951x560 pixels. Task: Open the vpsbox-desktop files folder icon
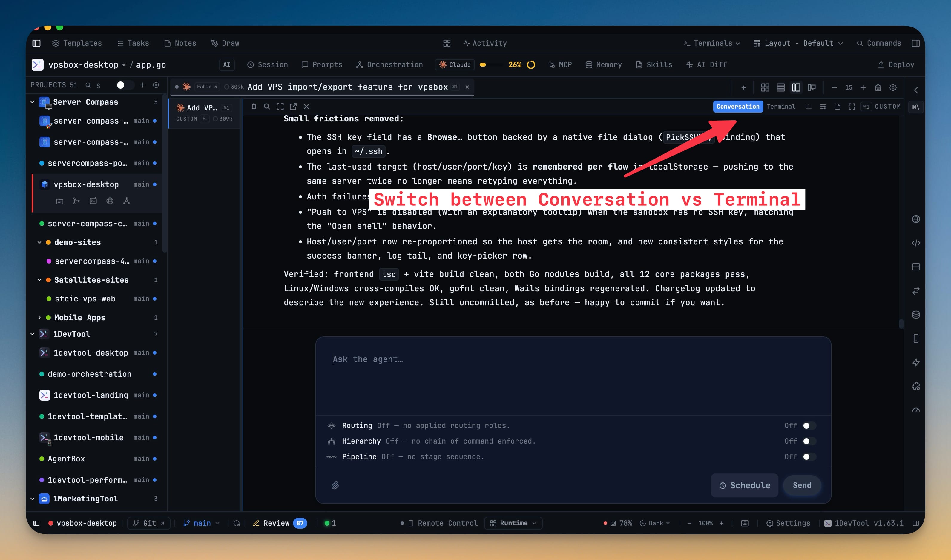[60, 201]
